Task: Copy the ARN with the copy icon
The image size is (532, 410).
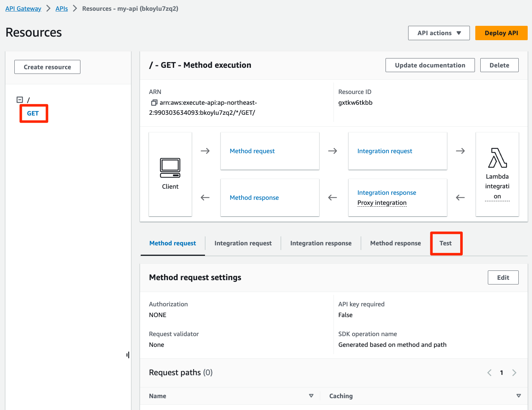Action: click(154, 103)
